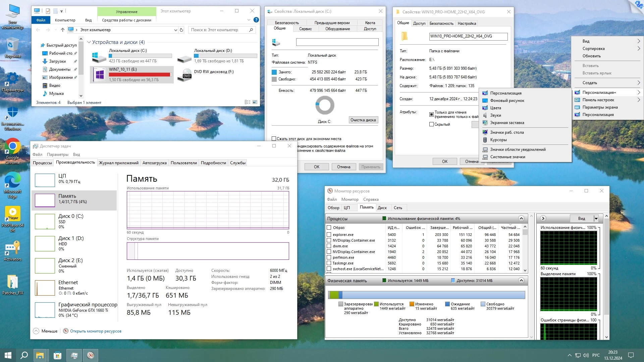
Task: Click the Activators desktop icon
Action: (12, 249)
